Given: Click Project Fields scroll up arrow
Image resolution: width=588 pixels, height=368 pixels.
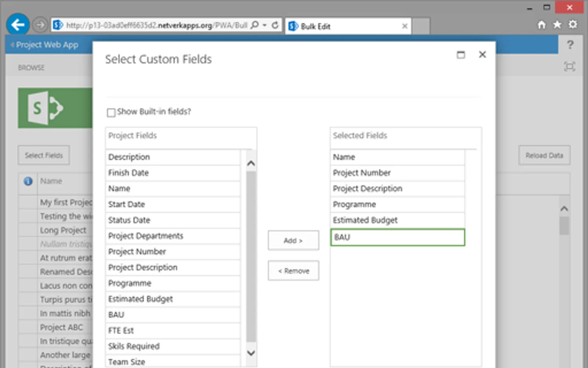Looking at the screenshot, I should 251,163.
